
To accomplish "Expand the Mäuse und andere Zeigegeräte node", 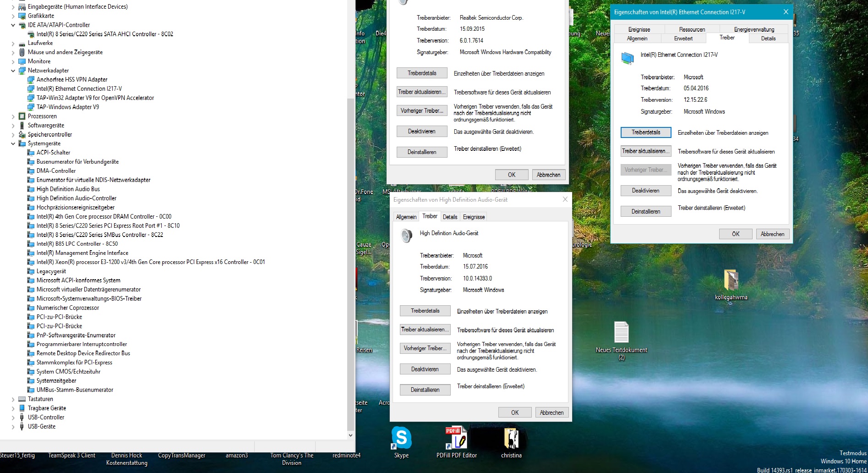I will pyautogui.click(x=13, y=52).
